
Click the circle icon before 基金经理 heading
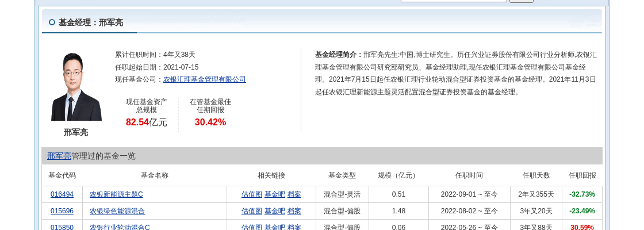click(x=52, y=22)
